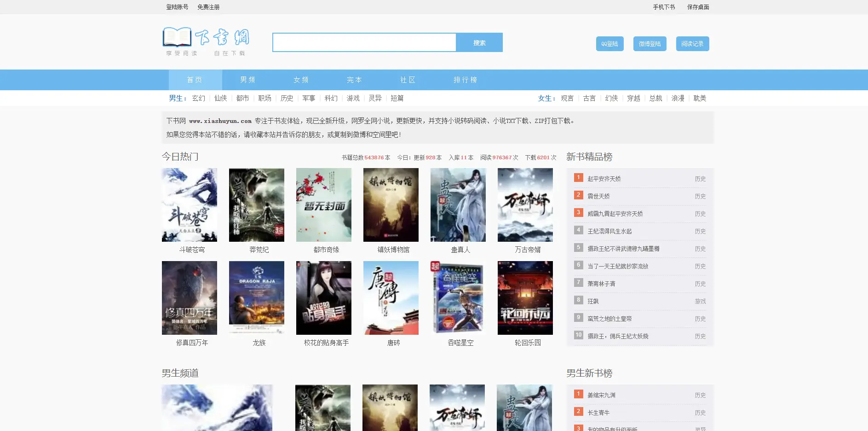Open ranked book 狂飙

(x=593, y=301)
